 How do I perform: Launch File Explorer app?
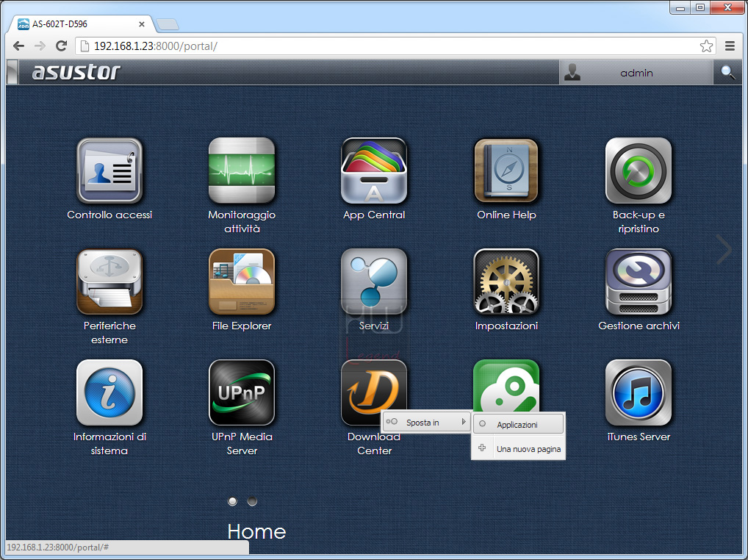(242, 281)
